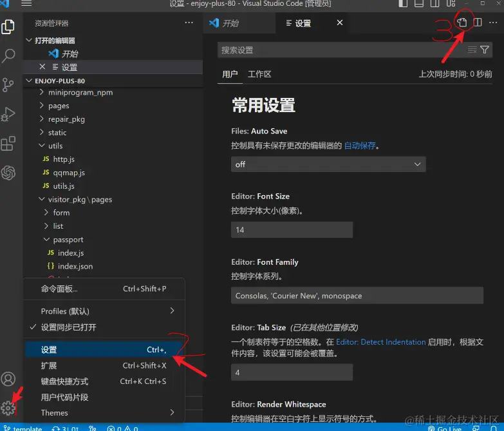
Task: Select 用户代码片段 menu entry
Action: pyautogui.click(x=105, y=397)
